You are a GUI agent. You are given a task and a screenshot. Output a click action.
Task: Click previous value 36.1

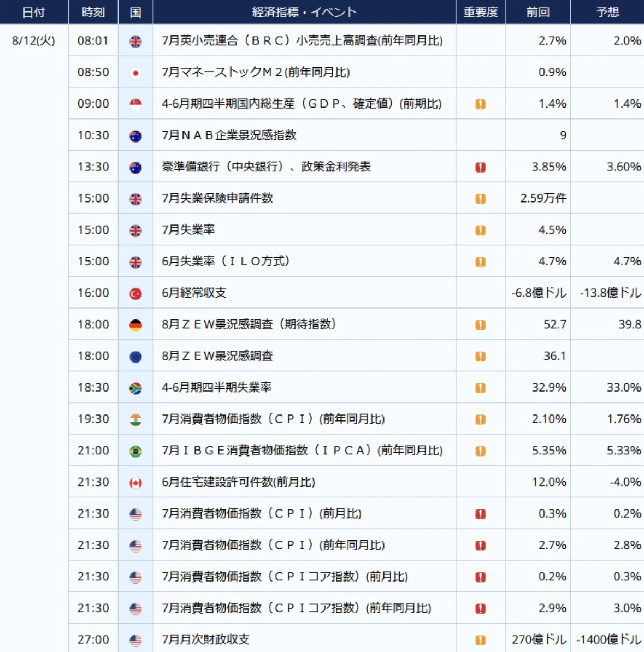[x=555, y=356]
